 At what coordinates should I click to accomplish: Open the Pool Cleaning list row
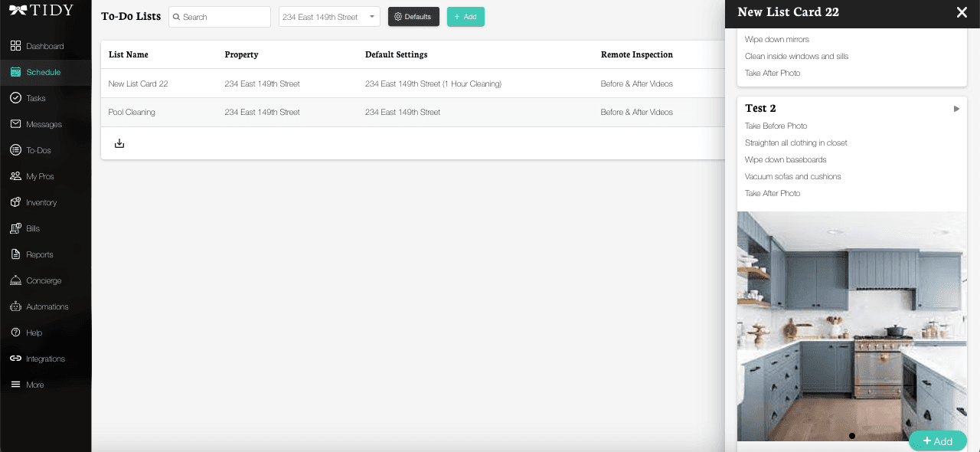132,112
